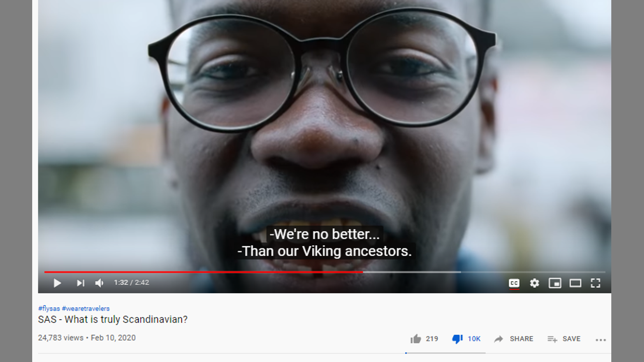Image resolution: width=644 pixels, height=362 pixels.
Task: Open the #wearetravelers hashtag link
Action: 86,309
